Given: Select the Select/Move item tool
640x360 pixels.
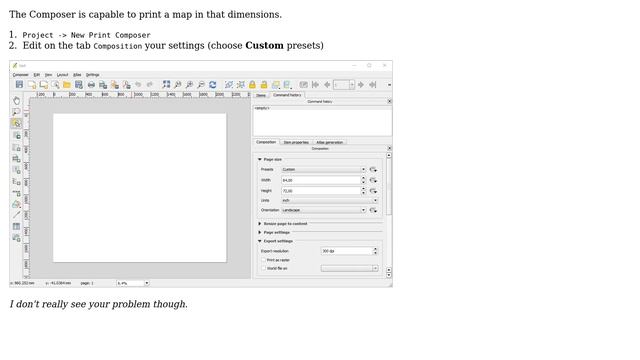Looking at the screenshot, I should pyautogui.click(x=16, y=123).
